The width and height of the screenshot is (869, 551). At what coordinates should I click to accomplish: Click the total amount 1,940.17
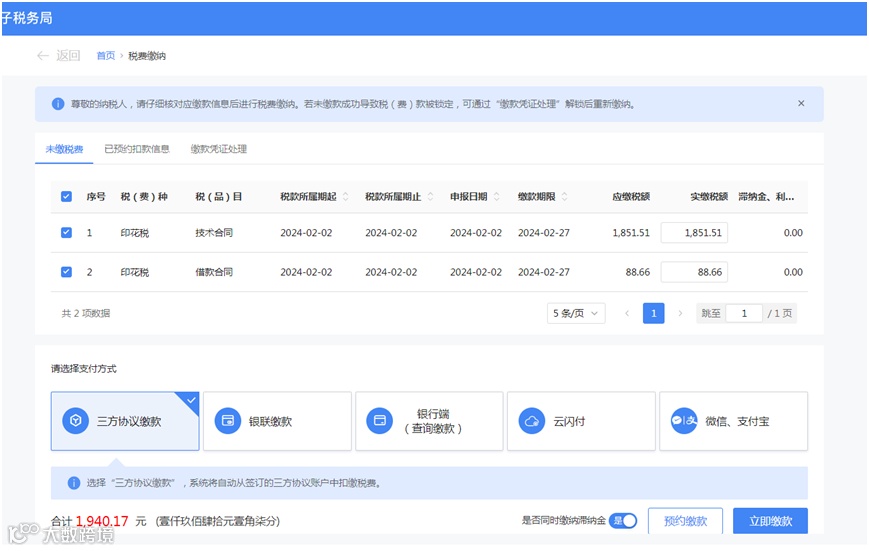tap(102, 521)
